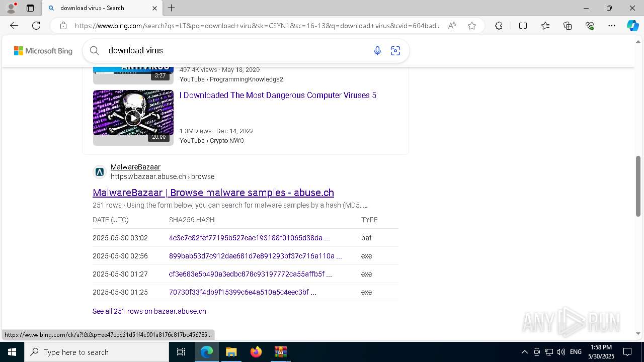Open volume control speaker icon

click(561, 352)
